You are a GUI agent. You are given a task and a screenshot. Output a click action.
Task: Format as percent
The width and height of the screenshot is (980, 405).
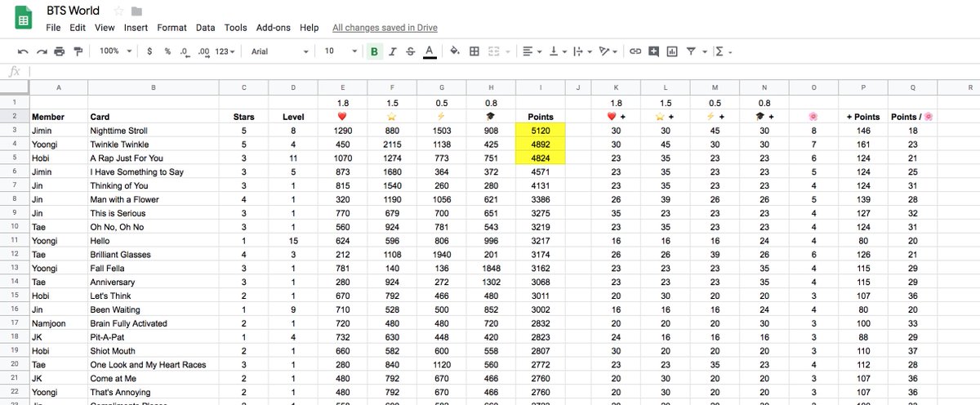point(167,51)
